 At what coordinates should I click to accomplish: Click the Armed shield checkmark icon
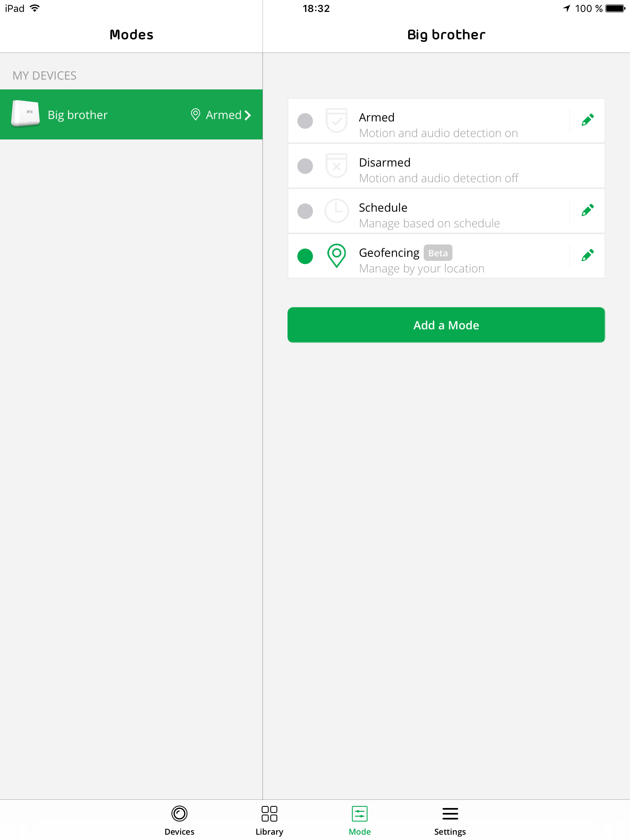tap(337, 121)
